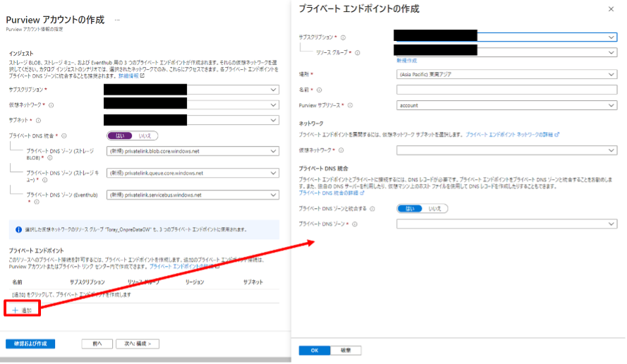627x364 pixels.
Task: Click info icon for ストレージ キュー DNS zone
Action: coord(45,180)
